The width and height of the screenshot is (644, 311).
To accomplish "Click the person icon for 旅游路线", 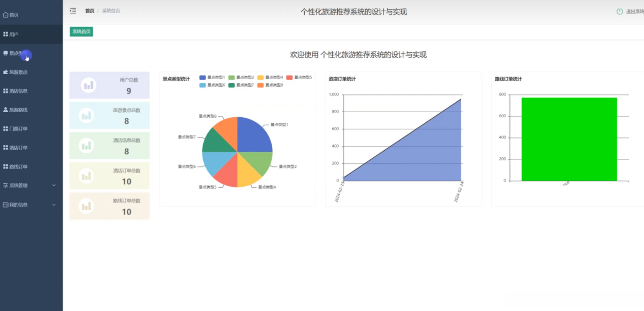I will (x=6, y=110).
